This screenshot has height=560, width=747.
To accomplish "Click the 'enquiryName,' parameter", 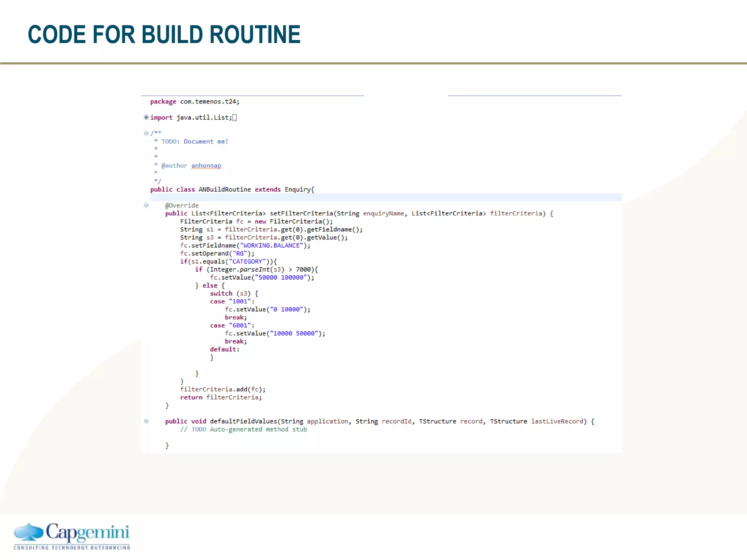I will pos(385,213).
